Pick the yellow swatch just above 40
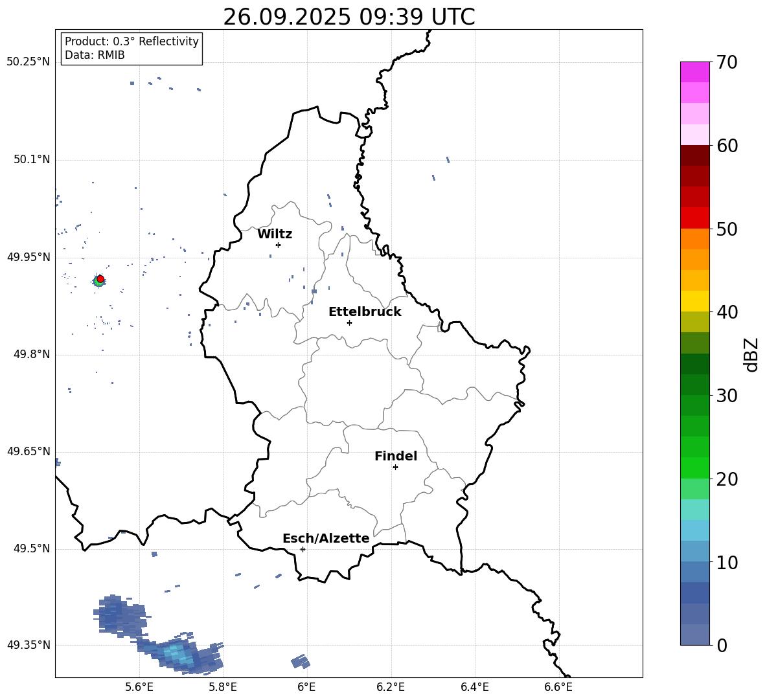The width and height of the screenshot is (767, 700). [695, 301]
